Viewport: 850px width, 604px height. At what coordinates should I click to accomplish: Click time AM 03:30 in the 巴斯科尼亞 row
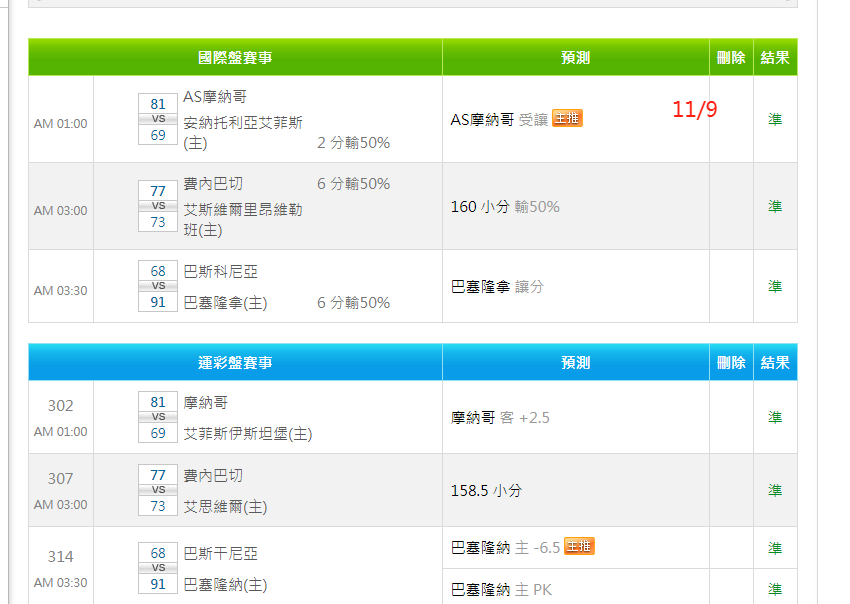click(x=60, y=291)
